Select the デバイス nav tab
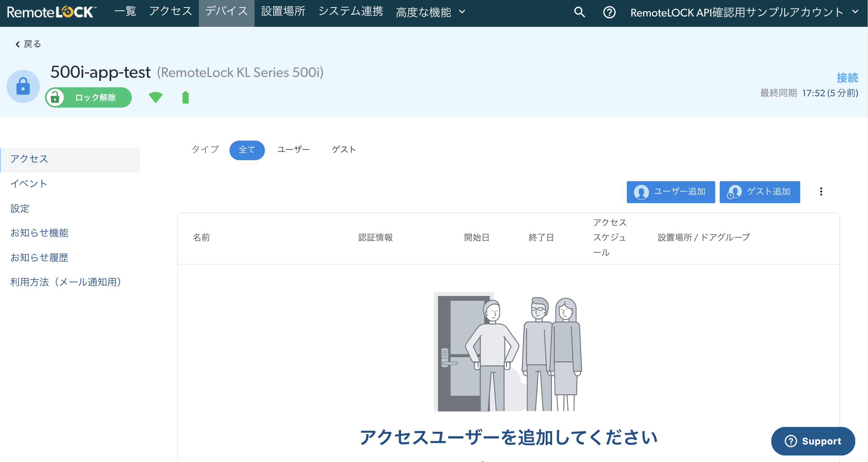The width and height of the screenshot is (868, 462). coord(227,13)
